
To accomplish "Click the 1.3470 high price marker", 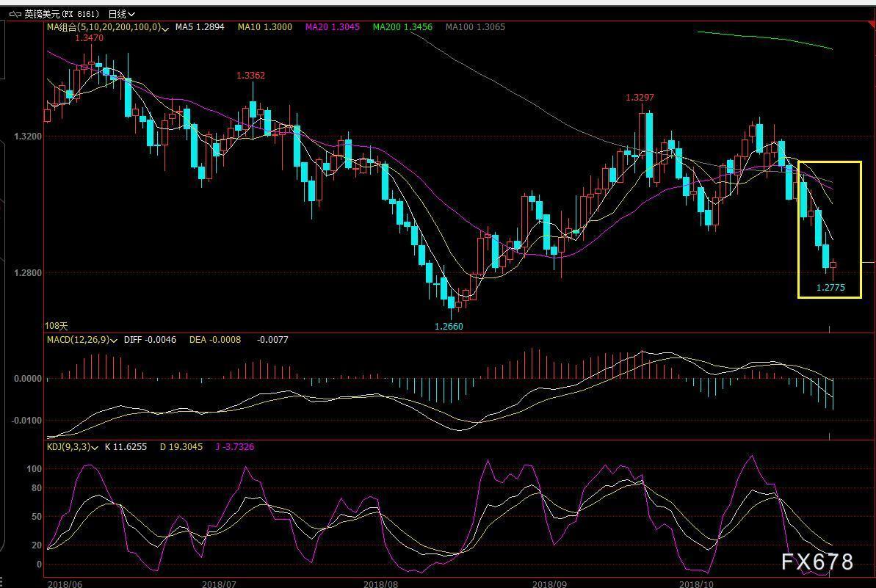I will click(x=90, y=37).
